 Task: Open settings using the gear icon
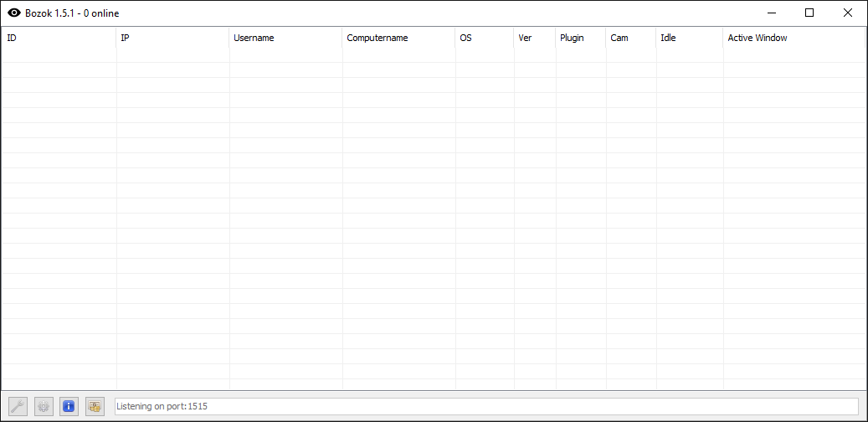[x=44, y=407]
